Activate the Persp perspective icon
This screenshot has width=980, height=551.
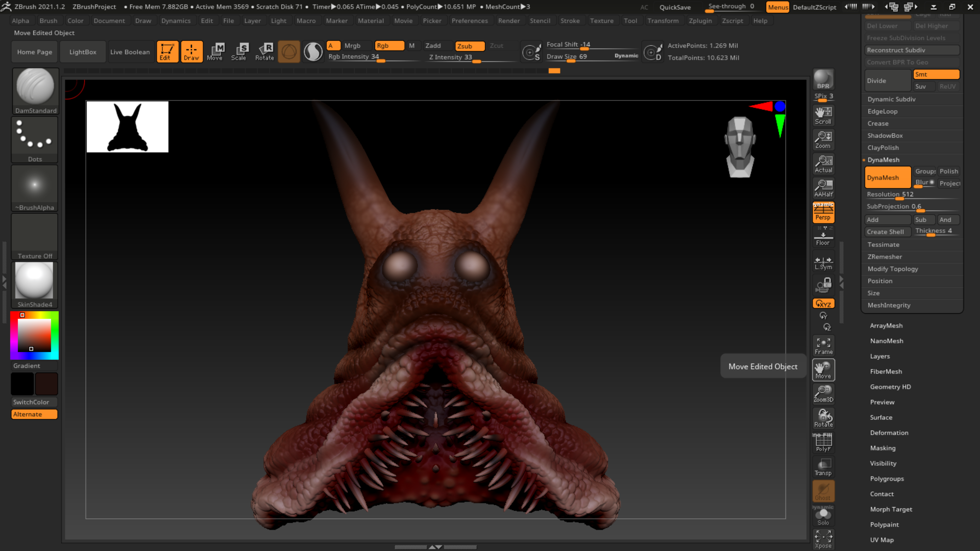[823, 212]
